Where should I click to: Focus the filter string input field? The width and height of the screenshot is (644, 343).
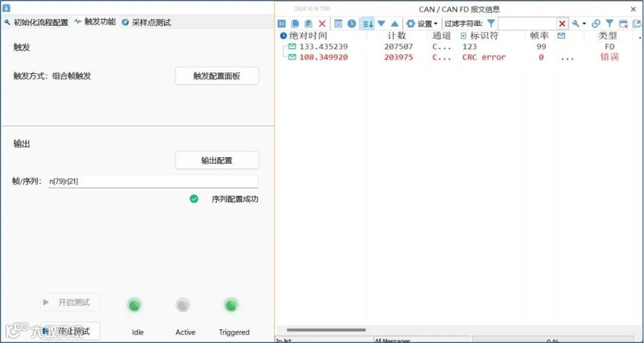tap(527, 24)
